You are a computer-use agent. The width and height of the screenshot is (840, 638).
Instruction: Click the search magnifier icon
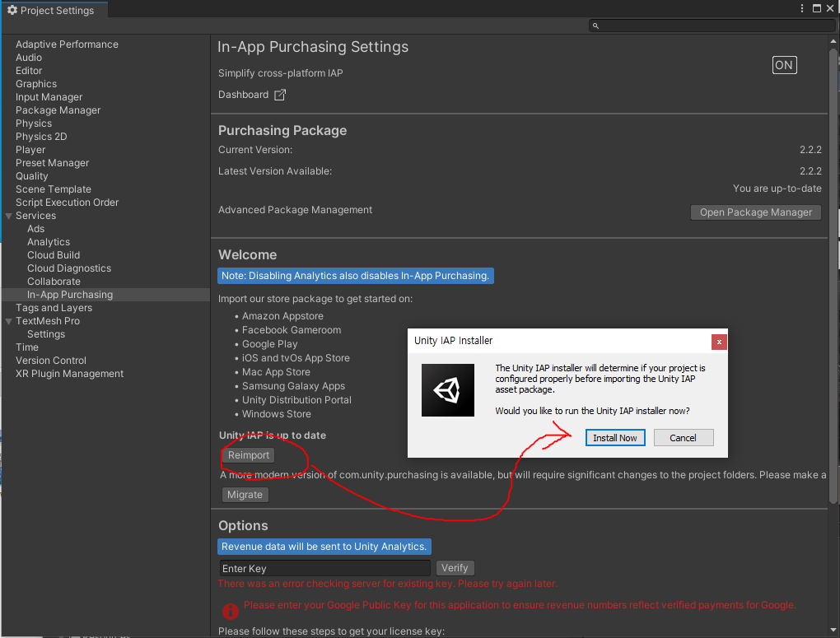595,26
